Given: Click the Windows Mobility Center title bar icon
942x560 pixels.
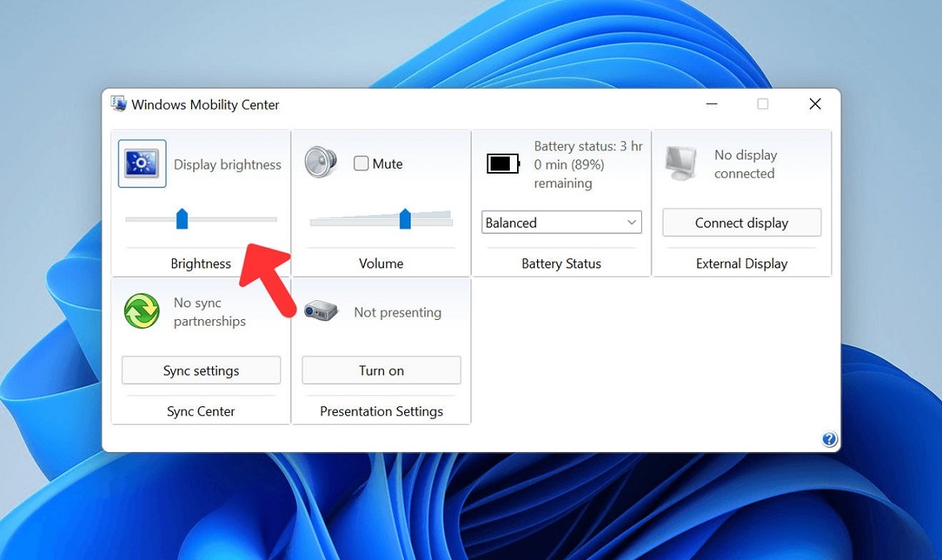Looking at the screenshot, I should (x=118, y=104).
